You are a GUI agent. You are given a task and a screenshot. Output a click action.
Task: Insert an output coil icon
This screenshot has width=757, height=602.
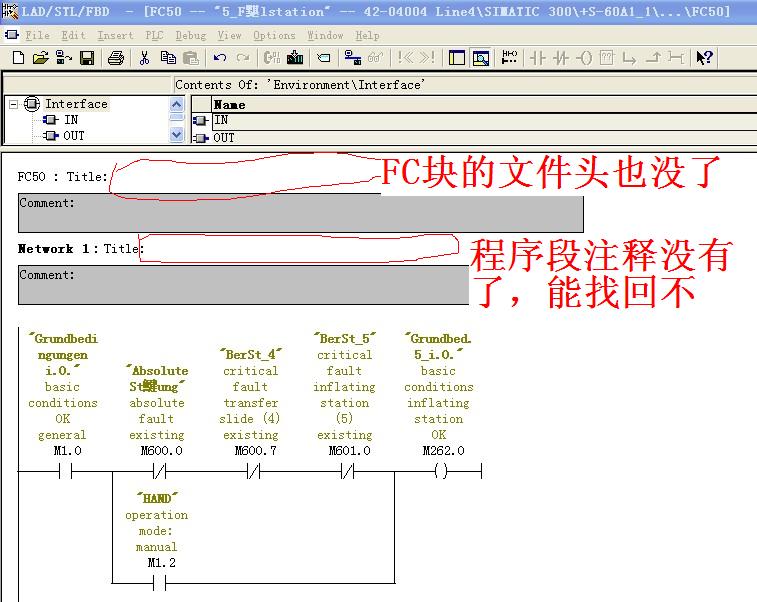point(584,58)
